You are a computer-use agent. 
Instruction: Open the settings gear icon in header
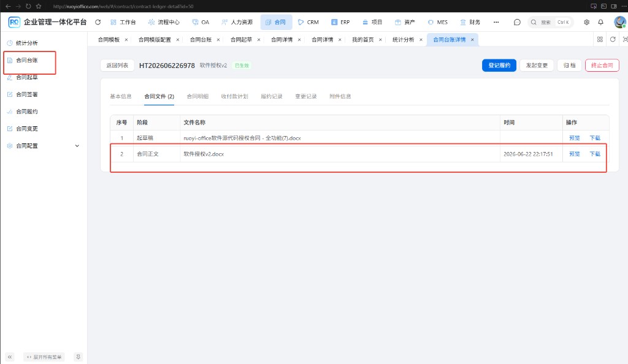586,22
